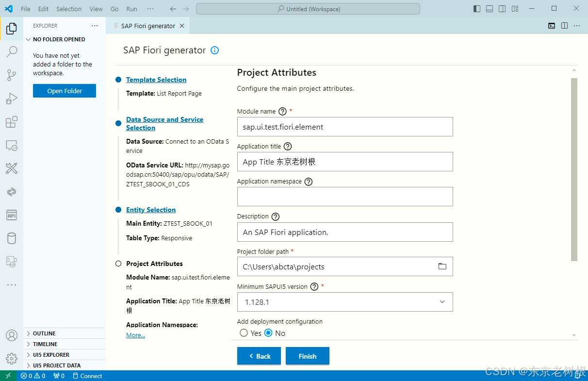
Task: Go back navigation arrow in title bar
Action: pyautogui.click(x=173, y=9)
